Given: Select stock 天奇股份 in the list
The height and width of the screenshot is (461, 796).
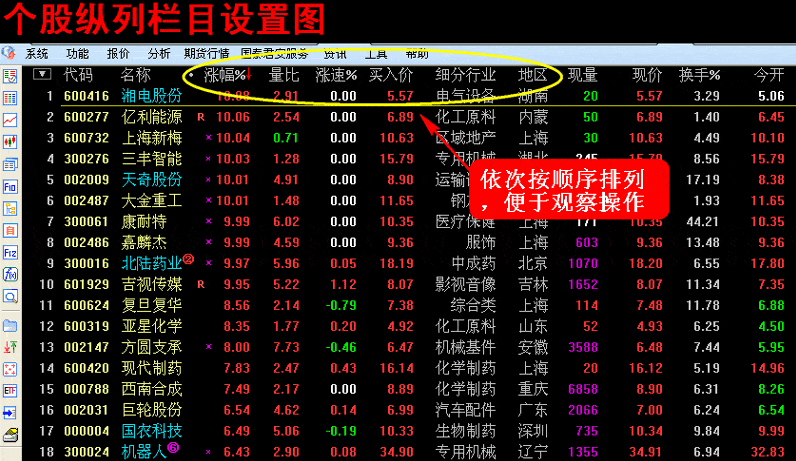Looking at the screenshot, I should (151, 180).
